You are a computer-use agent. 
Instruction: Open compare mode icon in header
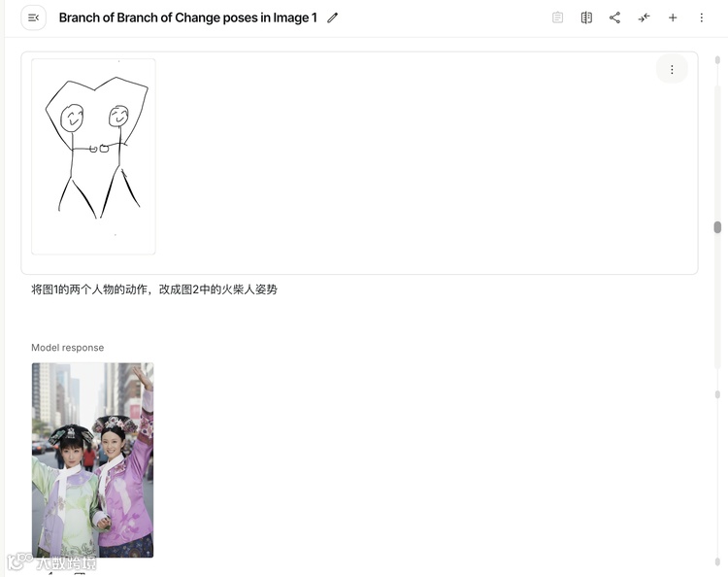point(586,17)
